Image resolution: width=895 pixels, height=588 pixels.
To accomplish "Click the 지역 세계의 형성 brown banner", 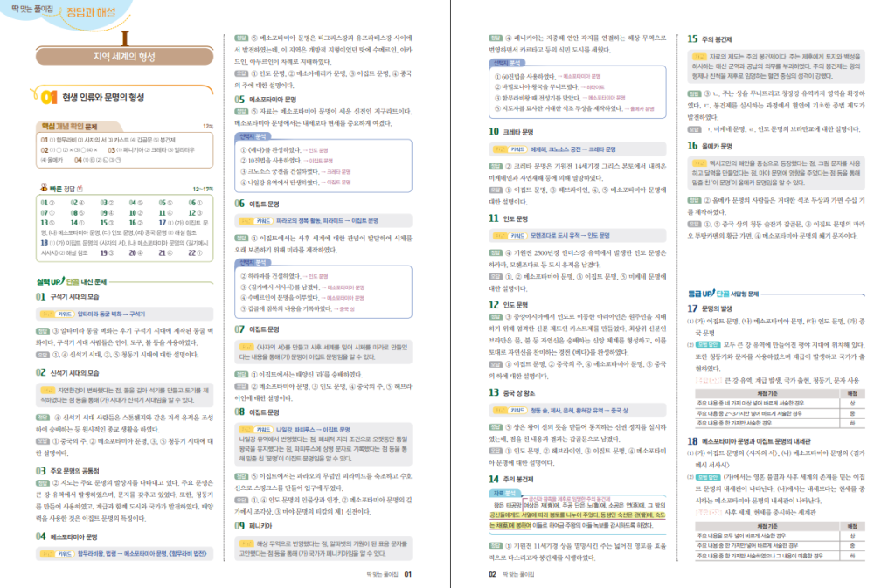I will pos(125,57).
